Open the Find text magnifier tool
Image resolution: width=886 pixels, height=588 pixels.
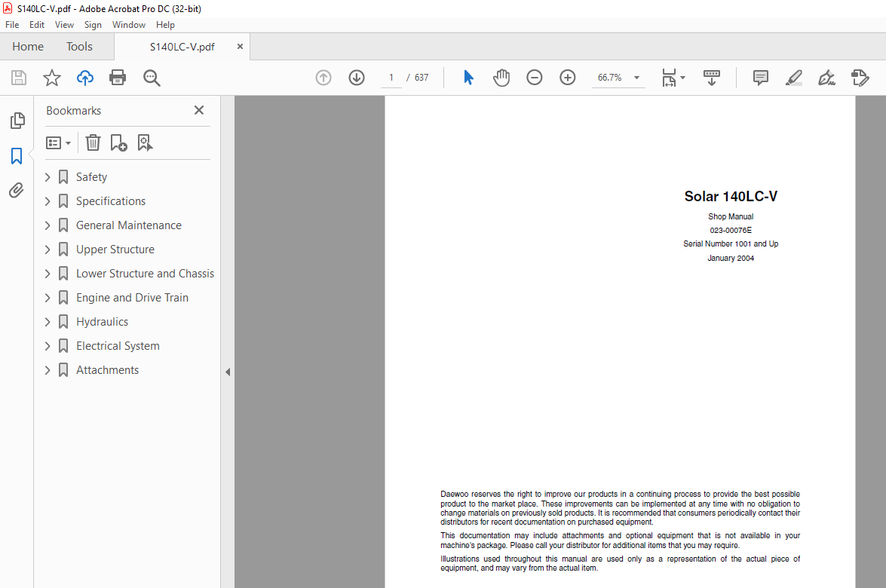(x=152, y=78)
